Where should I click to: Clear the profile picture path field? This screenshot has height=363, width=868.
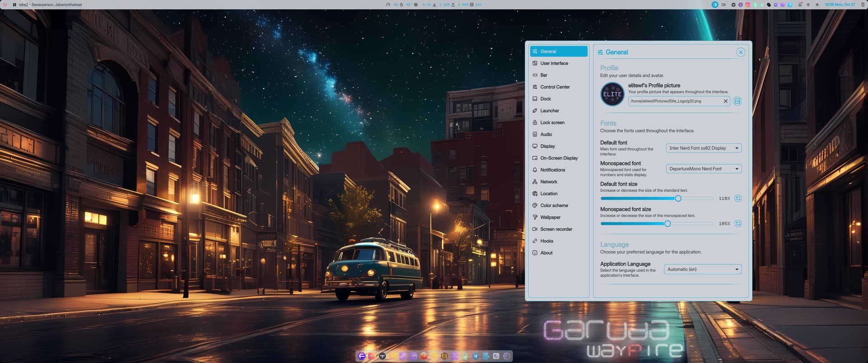[726, 101]
